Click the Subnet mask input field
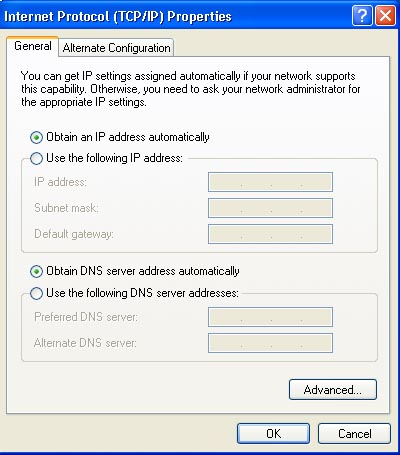 270,208
